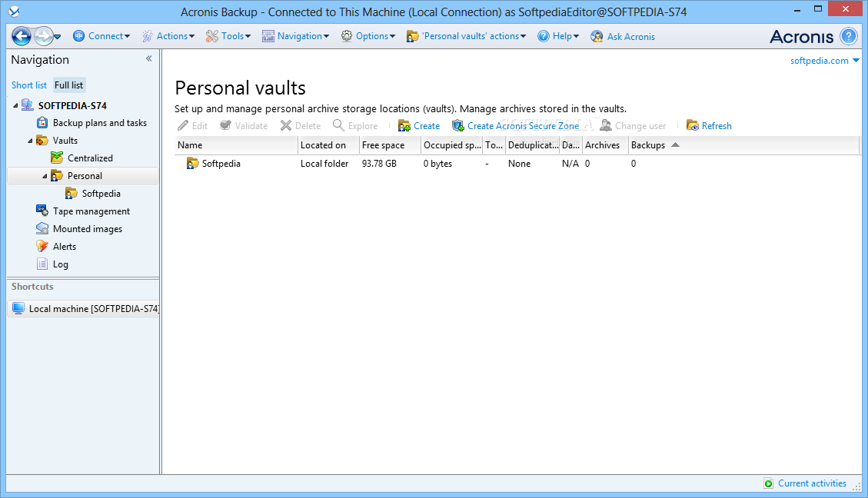Open the Navigation menu in toolbar
868x498 pixels.
295,36
